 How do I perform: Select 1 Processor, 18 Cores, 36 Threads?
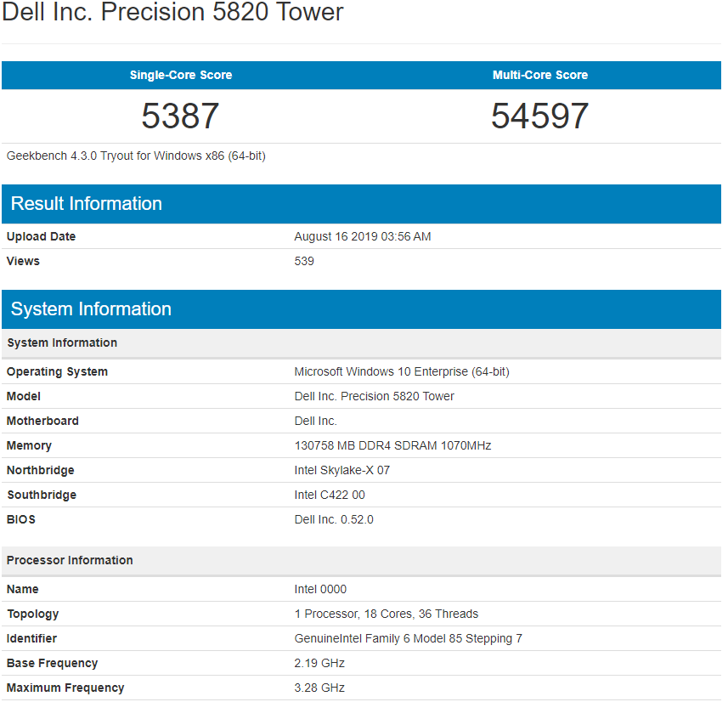pos(387,614)
